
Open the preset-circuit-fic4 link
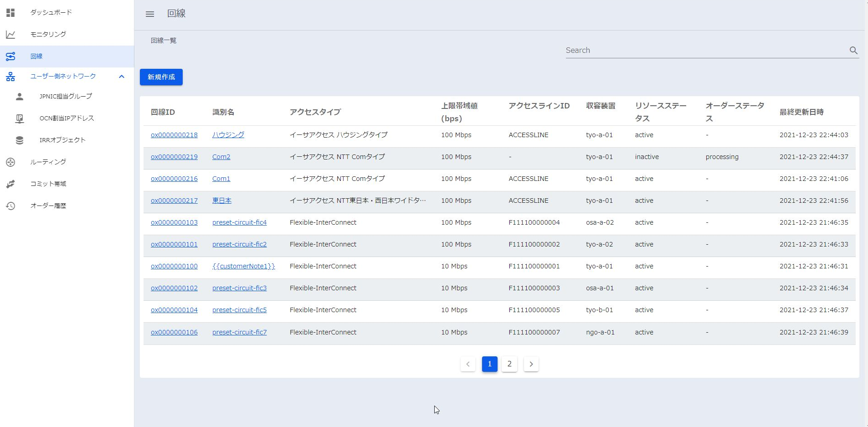point(239,222)
